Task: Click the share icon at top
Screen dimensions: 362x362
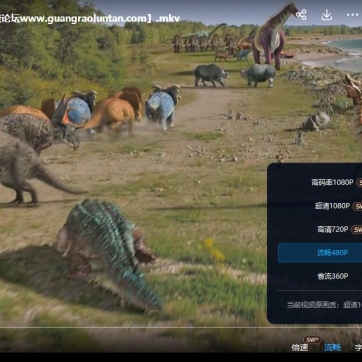Action: 301,15
